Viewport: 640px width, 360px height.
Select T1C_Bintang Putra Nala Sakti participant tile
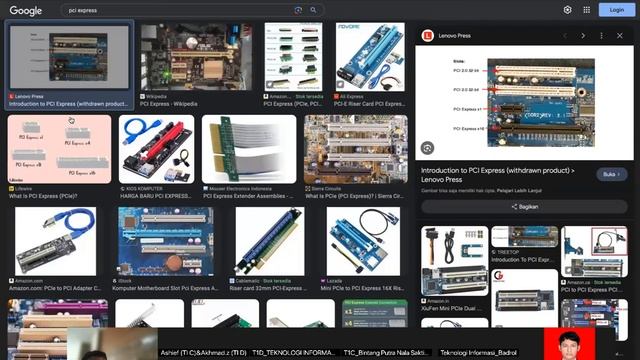pyautogui.click(x=387, y=353)
